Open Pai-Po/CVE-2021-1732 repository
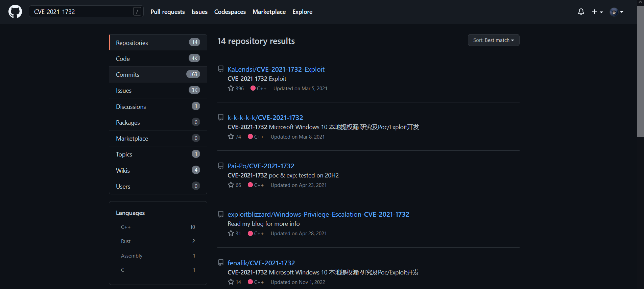644x289 pixels. coord(261,166)
